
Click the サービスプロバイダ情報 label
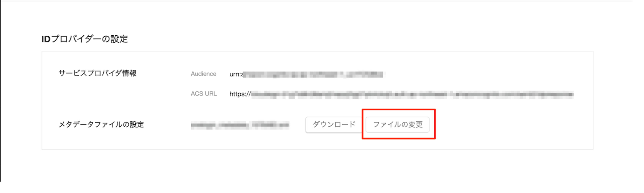point(97,73)
